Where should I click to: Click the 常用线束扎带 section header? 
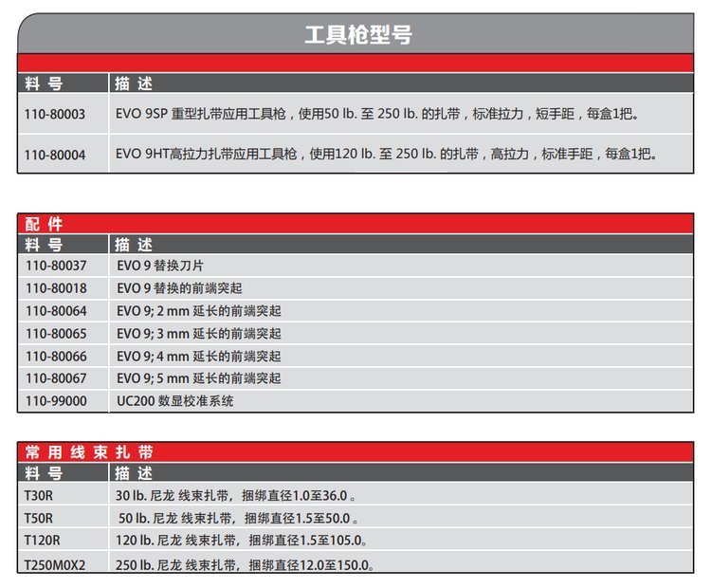89,451
